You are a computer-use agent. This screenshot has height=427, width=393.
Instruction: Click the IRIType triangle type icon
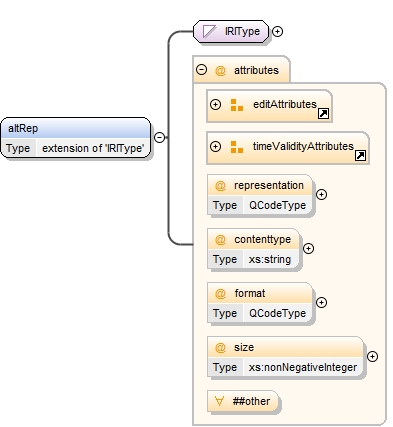click(x=210, y=32)
